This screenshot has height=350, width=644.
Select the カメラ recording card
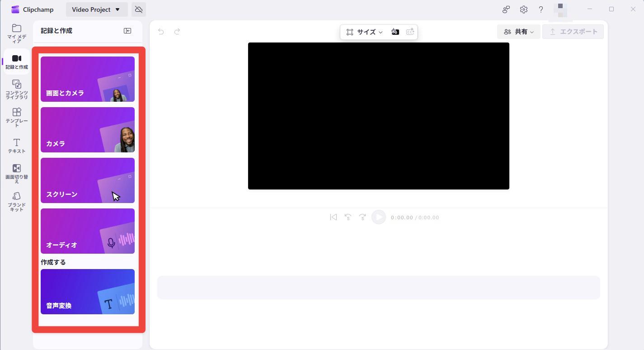pos(88,130)
